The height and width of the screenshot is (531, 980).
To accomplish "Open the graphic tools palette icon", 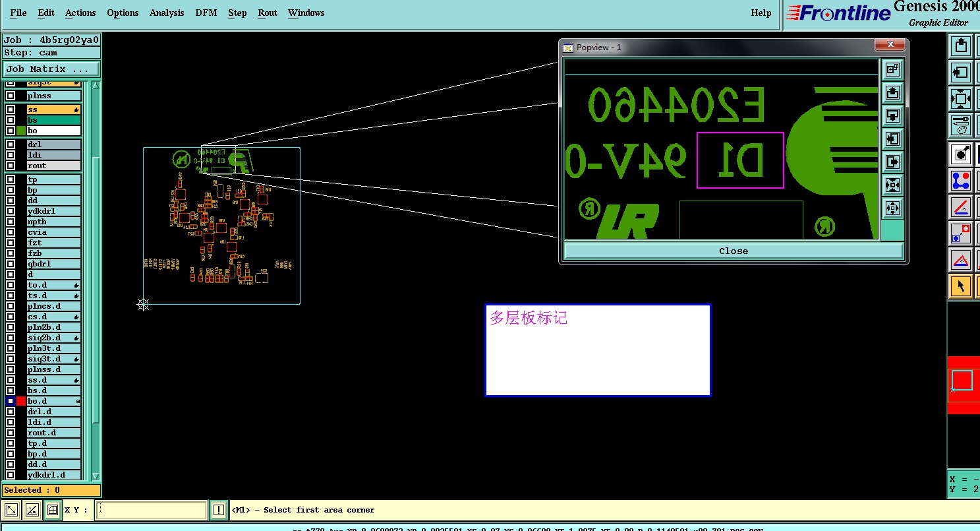I will pyautogui.click(x=961, y=125).
